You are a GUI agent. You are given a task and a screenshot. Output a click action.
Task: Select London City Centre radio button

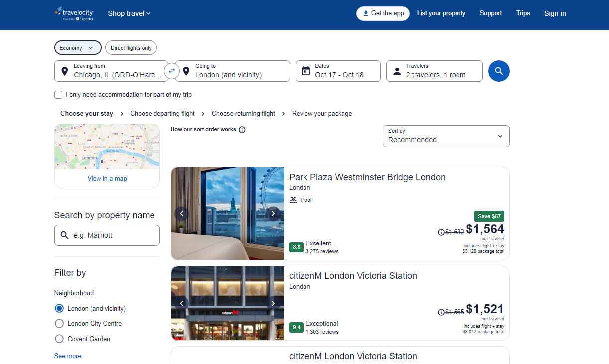click(59, 324)
